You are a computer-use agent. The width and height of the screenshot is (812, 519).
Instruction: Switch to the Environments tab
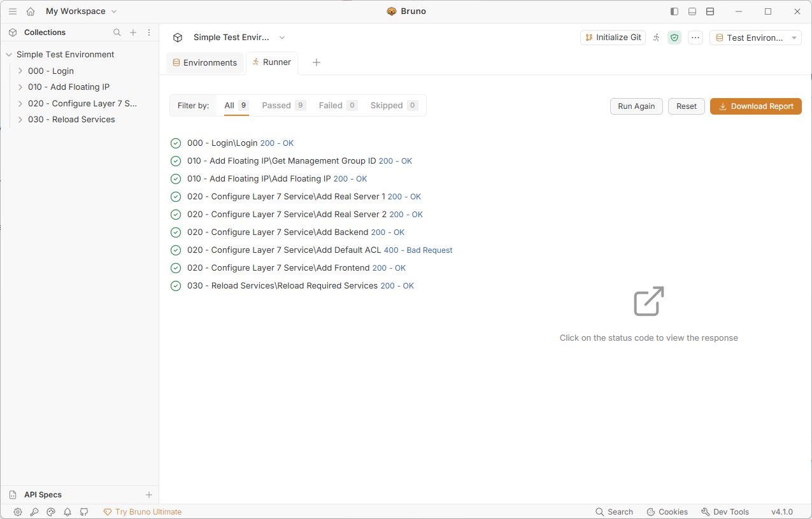(x=204, y=63)
